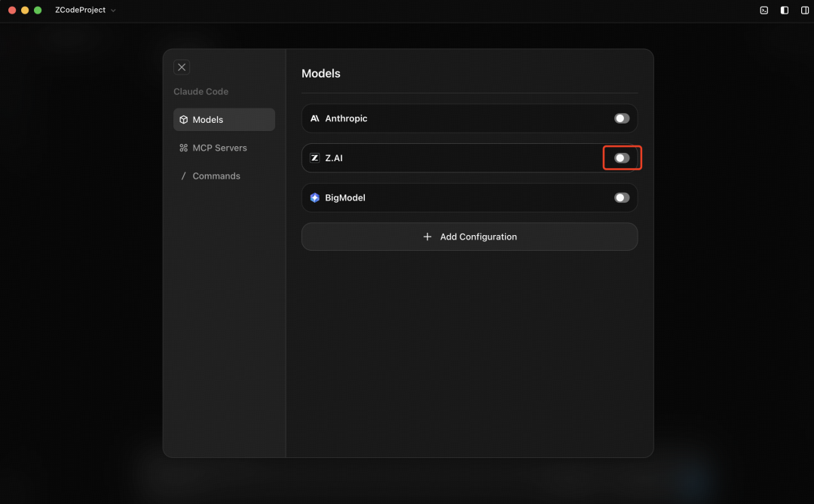Open the ZCodeProject project dropdown

85,10
